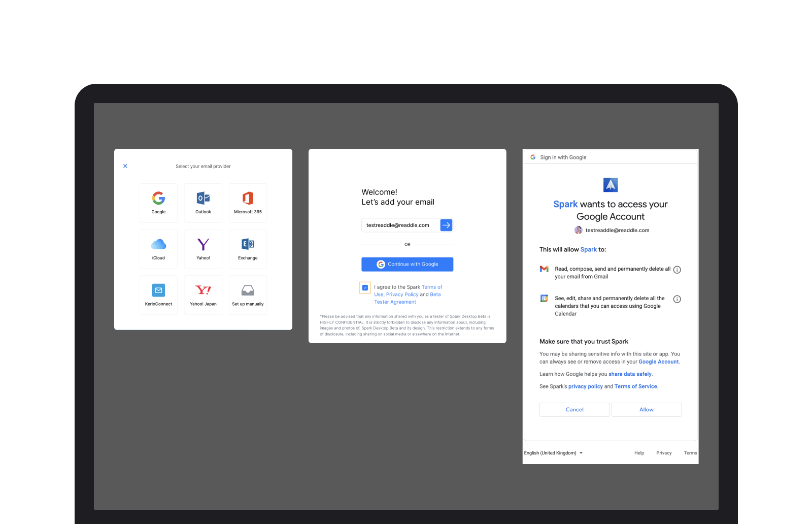This screenshot has height=524, width=812.
Task: Submit email with the blue arrow button
Action: [x=446, y=225]
